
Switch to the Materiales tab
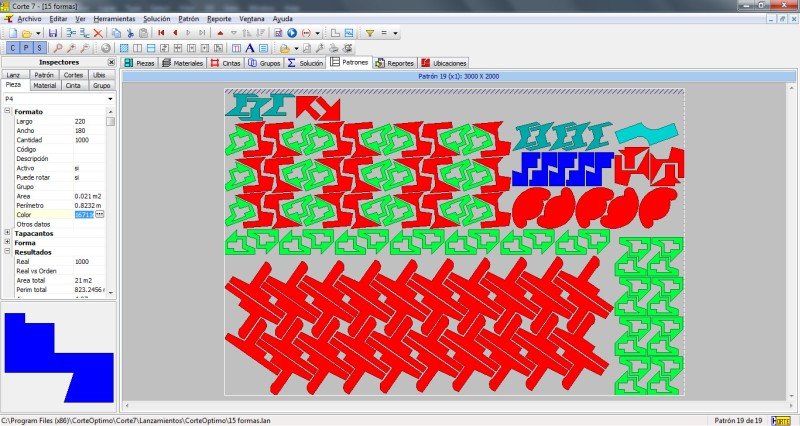183,63
